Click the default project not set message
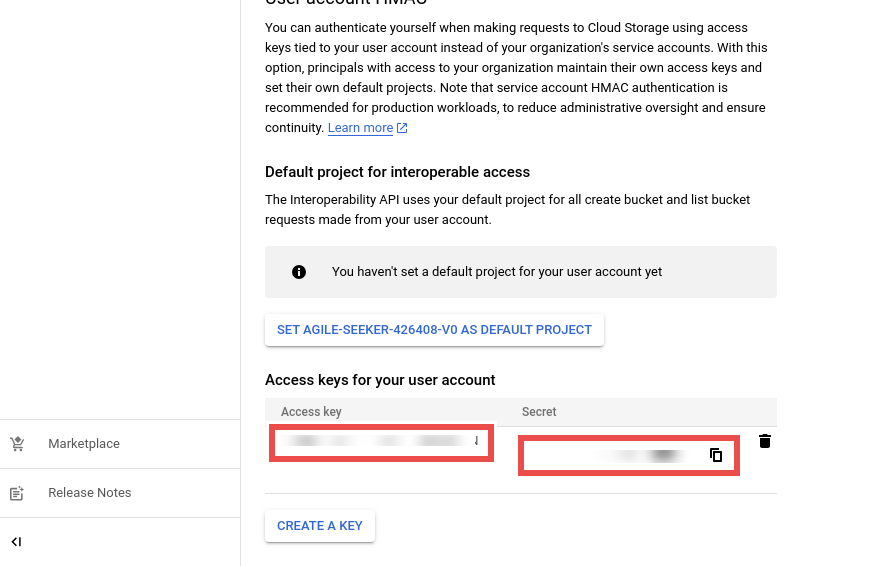The height and width of the screenshot is (566, 876). 496,272
